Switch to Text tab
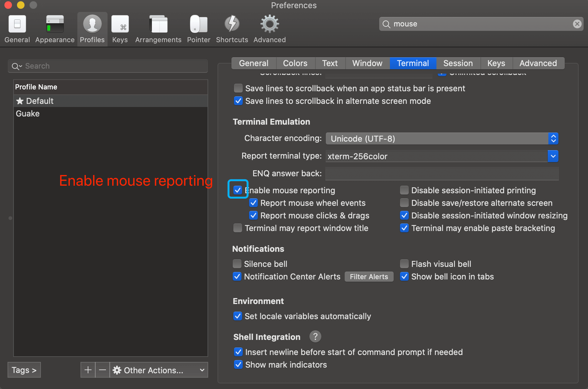Screen dimensions: 588x389 [x=330, y=63]
